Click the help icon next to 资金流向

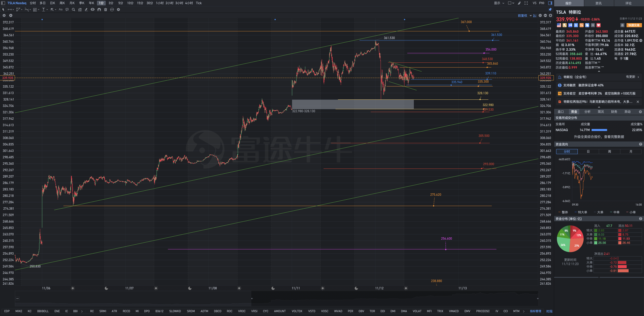[641, 144]
